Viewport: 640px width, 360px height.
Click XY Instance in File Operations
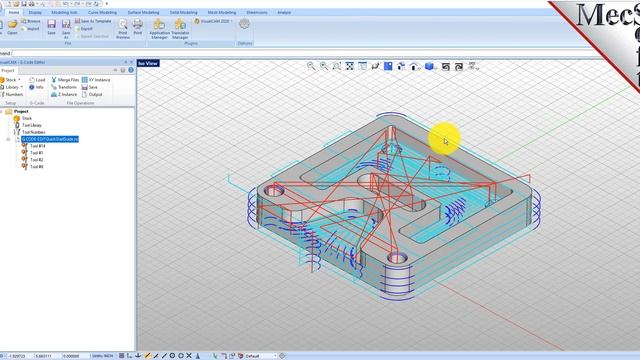[96, 80]
